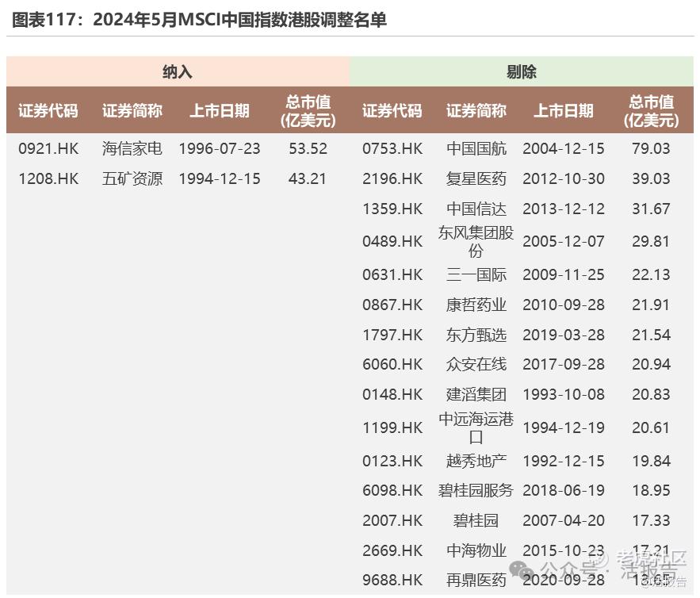Select the 众安在线 name cell
The width and height of the screenshot is (700, 598).
[x=476, y=364]
